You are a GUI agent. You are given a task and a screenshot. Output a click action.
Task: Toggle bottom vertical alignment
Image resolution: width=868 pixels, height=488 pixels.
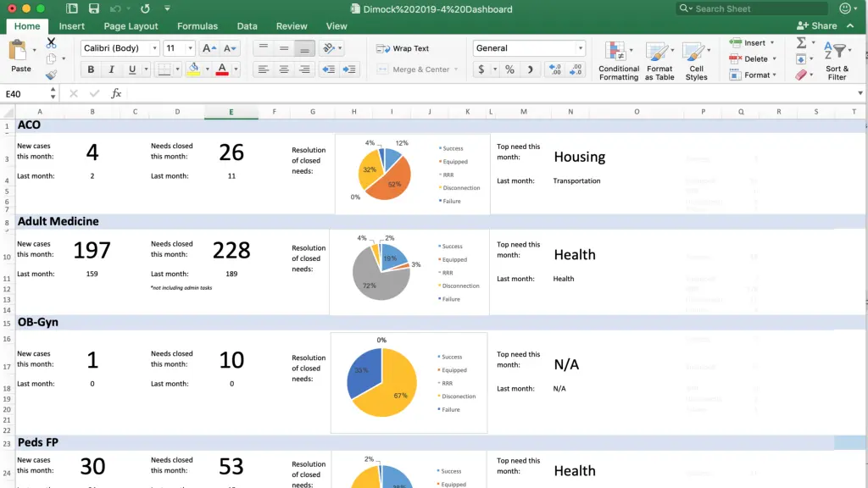point(304,48)
